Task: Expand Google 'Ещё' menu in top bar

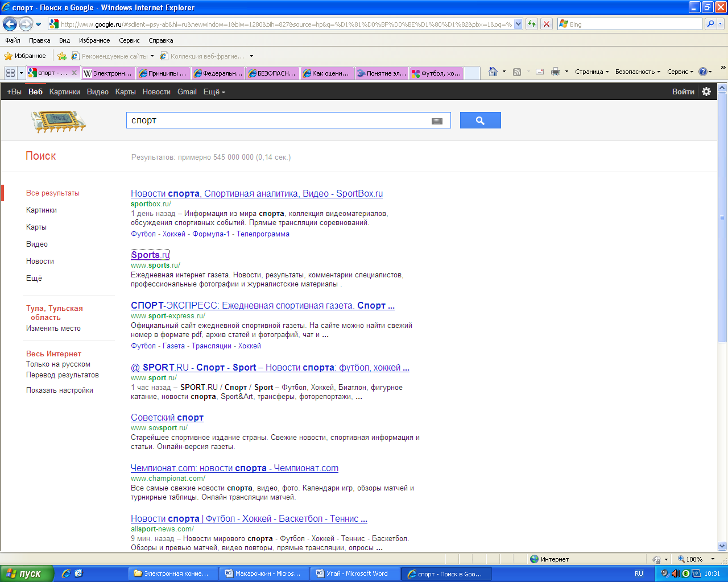Action: pos(214,92)
